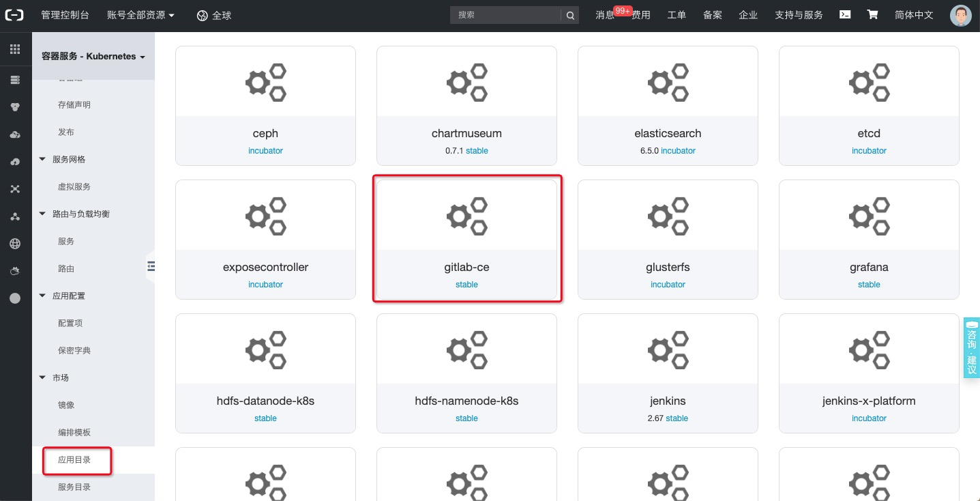
Task: Open 发布 in sidebar
Action: pos(66,132)
